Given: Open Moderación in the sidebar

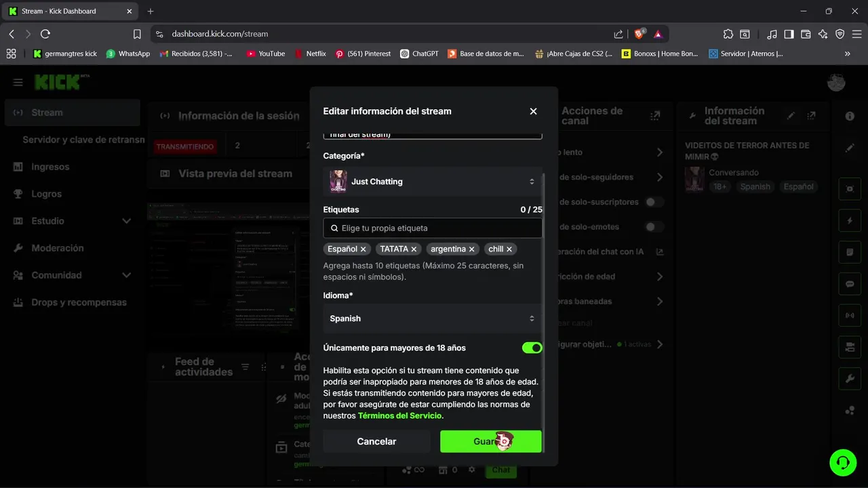Looking at the screenshot, I should (x=73, y=248).
